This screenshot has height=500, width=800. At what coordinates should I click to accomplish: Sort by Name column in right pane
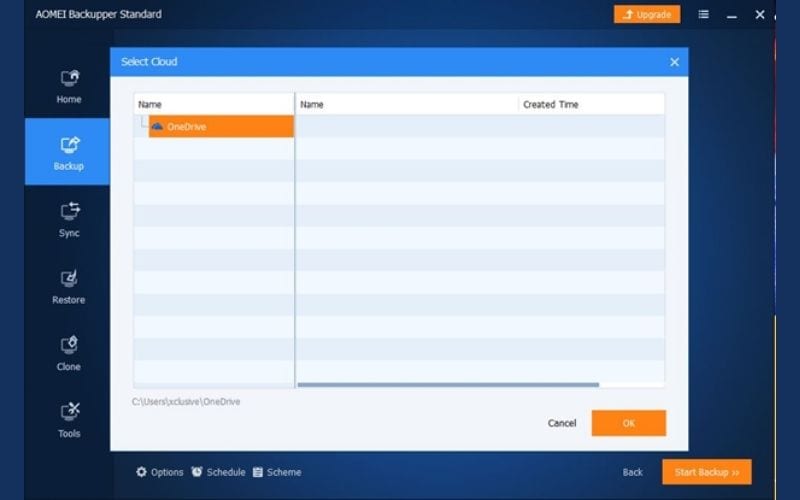312,105
